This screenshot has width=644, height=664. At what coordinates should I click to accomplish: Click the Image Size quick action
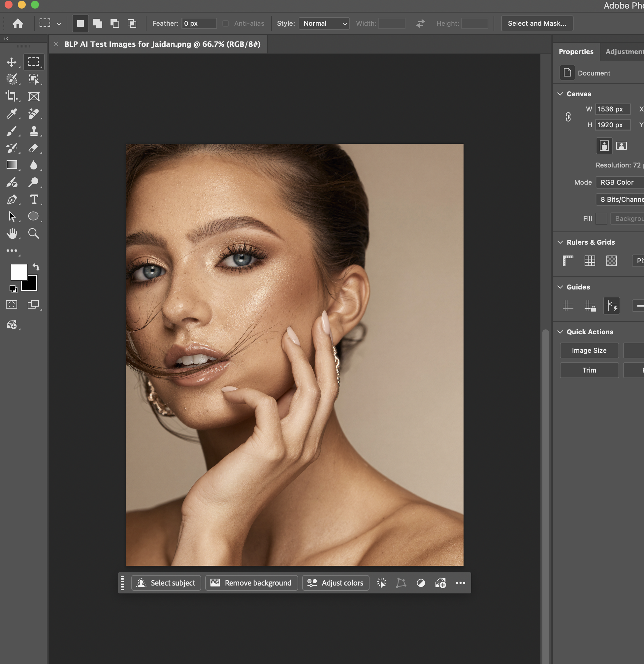(589, 350)
